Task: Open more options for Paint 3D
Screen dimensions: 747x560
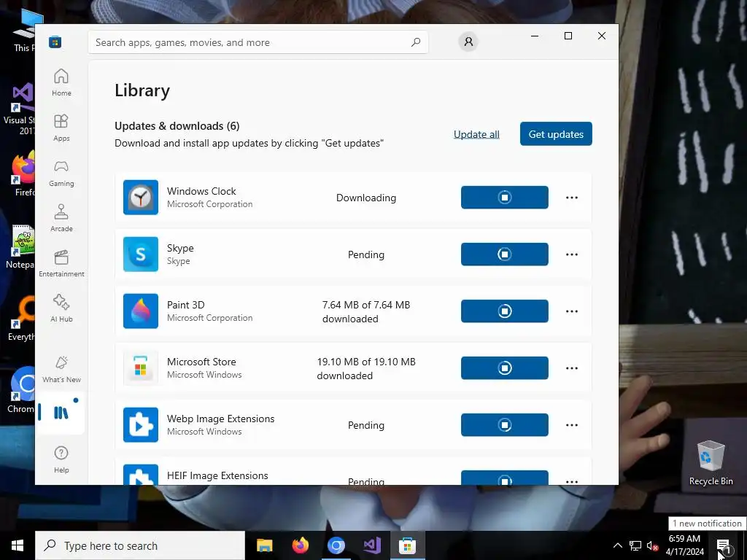Action: [x=572, y=311]
